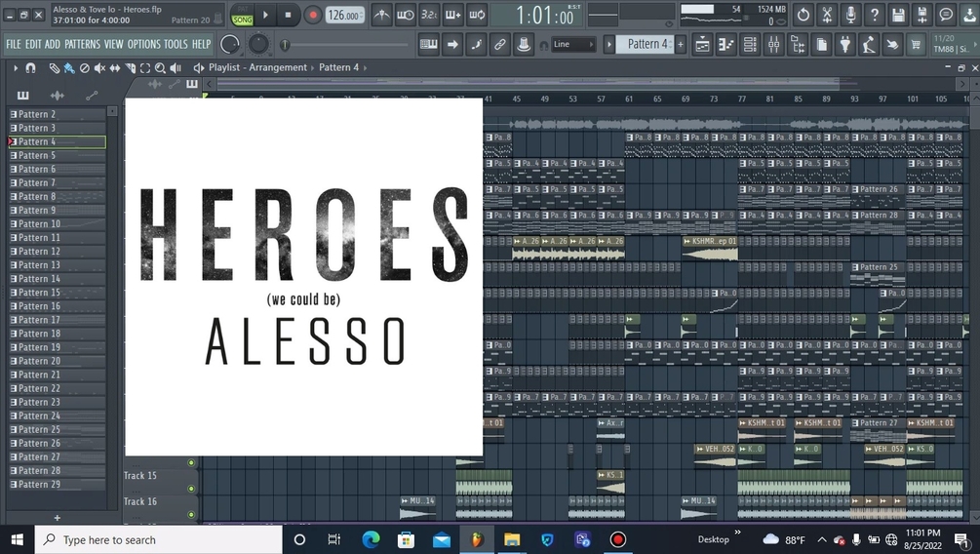
Task: Open the PATTERNS menu
Action: tap(82, 45)
